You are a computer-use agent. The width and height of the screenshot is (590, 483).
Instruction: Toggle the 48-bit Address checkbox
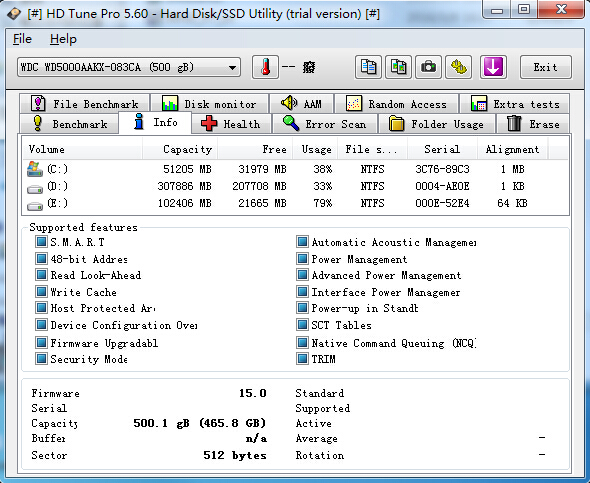click(x=41, y=258)
